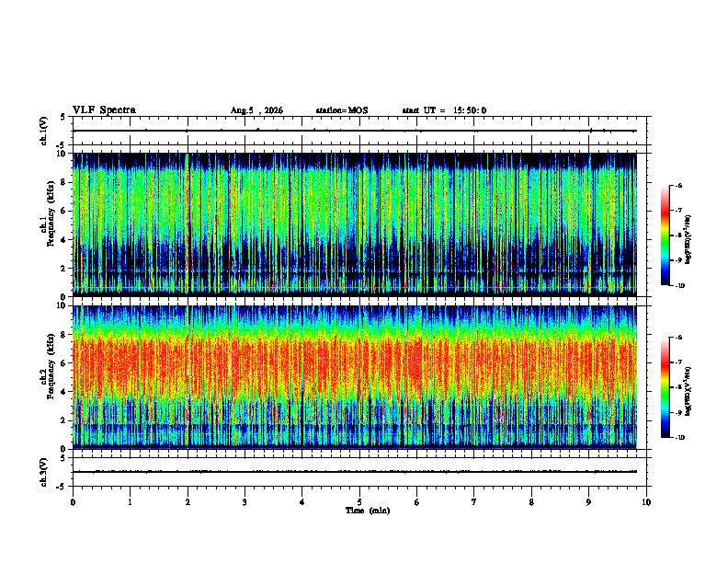Click the "-7" tick on ch.2 colorbar
Viewport: 728px width, 563px height.
click(x=679, y=362)
